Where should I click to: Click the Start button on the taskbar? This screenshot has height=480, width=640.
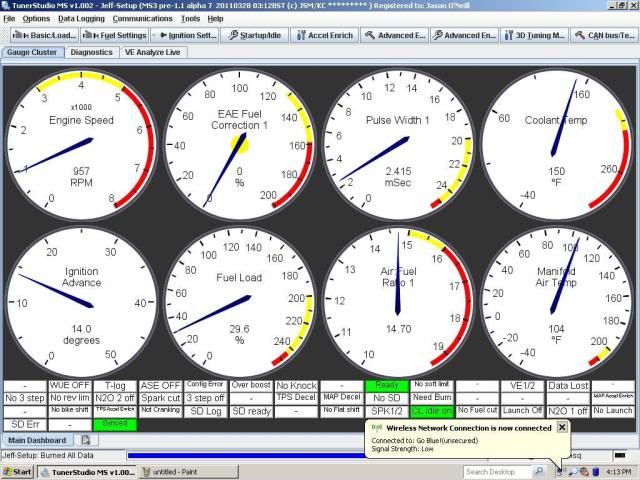[17, 472]
